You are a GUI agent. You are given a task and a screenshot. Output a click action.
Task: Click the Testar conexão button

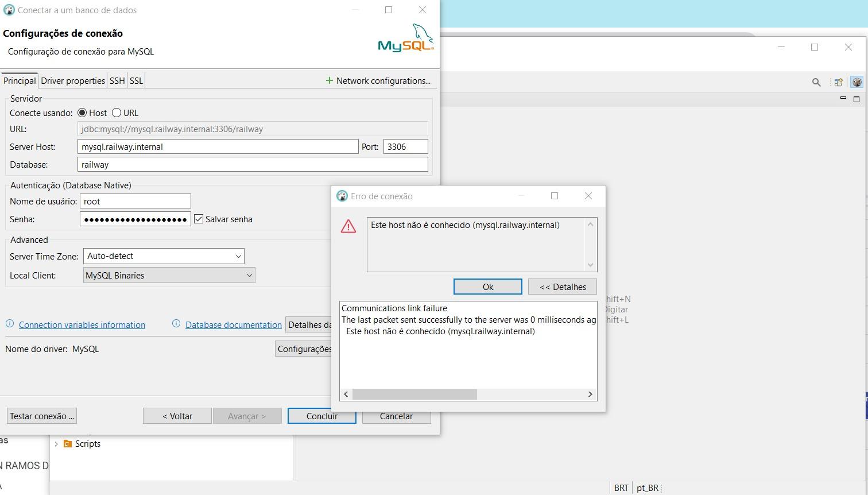pyautogui.click(x=42, y=416)
